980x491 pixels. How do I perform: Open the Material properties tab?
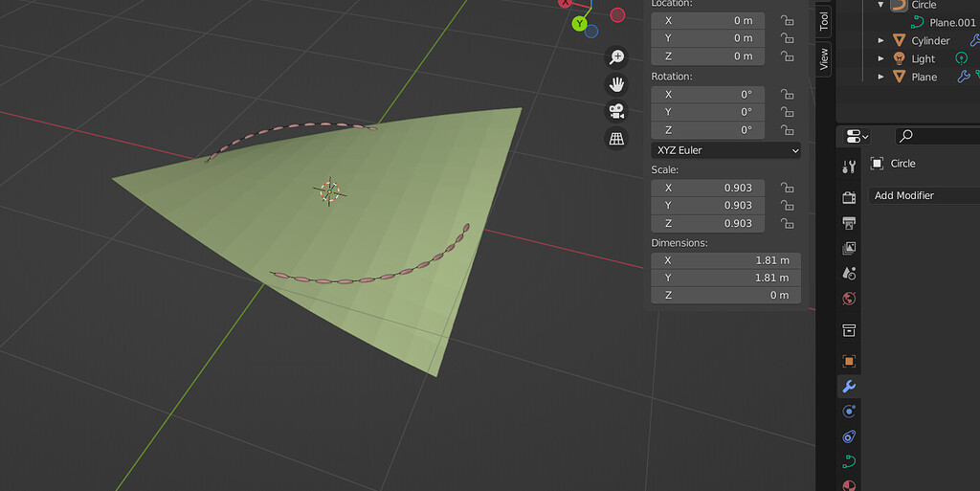tap(849, 485)
